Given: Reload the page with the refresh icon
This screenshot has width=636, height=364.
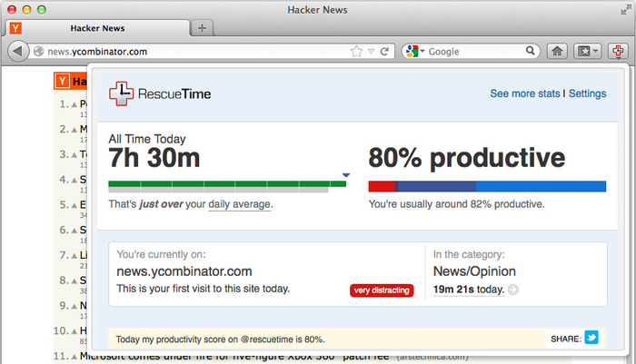Looking at the screenshot, I should coord(384,52).
